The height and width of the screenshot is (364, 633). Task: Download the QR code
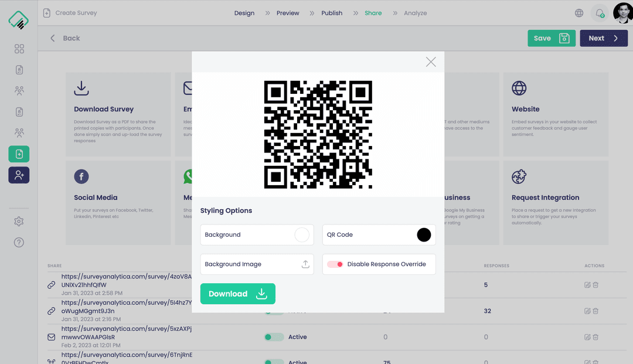[x=237, y=294]
